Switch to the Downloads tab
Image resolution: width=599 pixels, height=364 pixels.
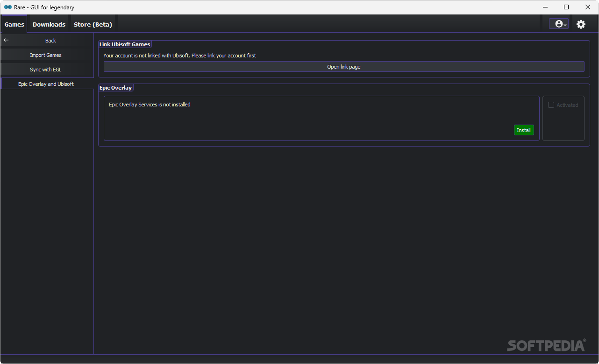coord(49,24)
